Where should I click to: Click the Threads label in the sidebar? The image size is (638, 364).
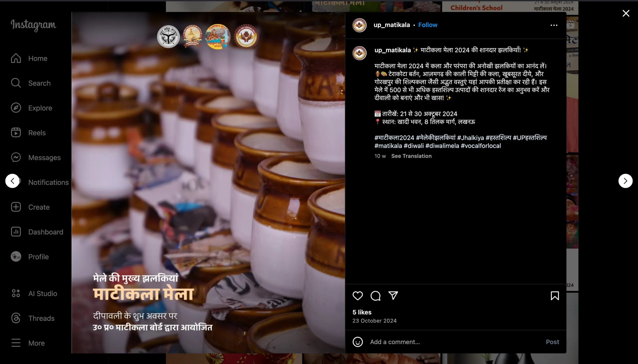click(x=42, y=318)
